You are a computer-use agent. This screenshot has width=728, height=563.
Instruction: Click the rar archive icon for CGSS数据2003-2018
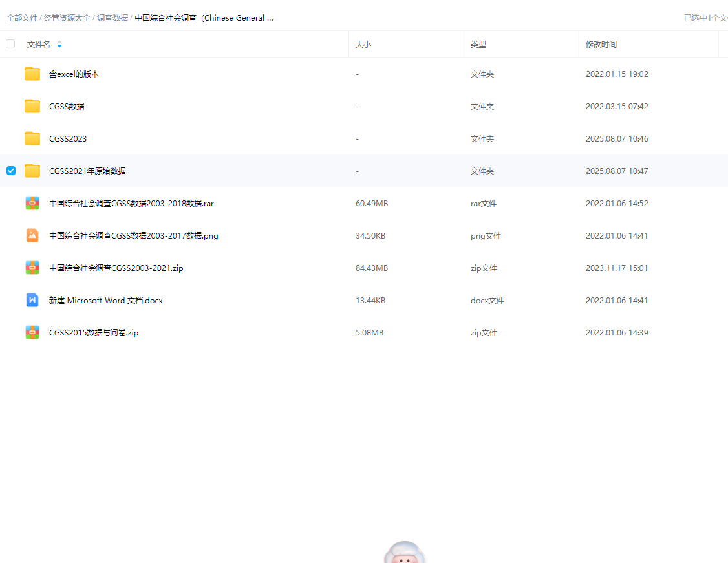click(x=32, y=204)
